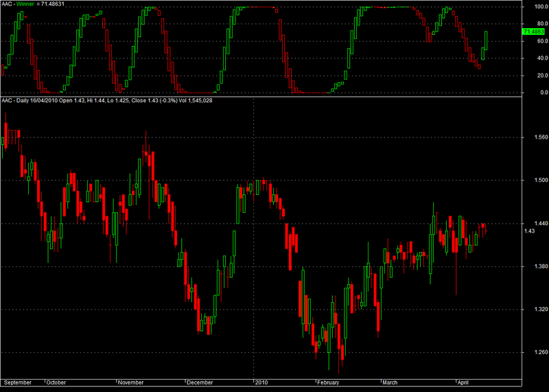Click the 40.0 indicator axis label
Image resolution: width=549 pixels, height=392 pixels.
coord(542,58)
